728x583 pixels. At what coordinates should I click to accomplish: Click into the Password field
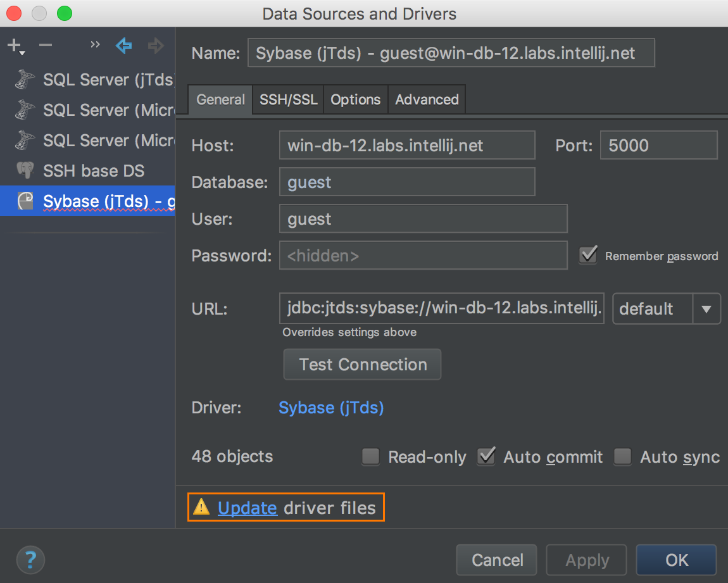coord(423,255)
